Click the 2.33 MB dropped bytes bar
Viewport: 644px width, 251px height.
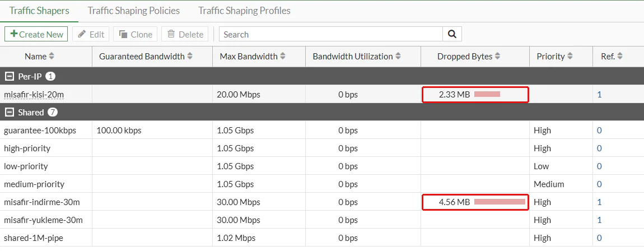click(487, 95)
